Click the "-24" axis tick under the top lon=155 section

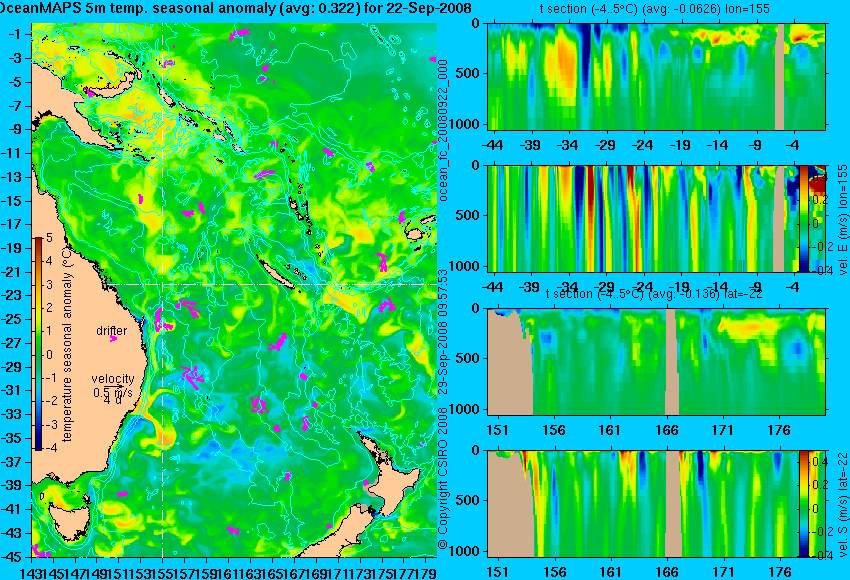642,145
